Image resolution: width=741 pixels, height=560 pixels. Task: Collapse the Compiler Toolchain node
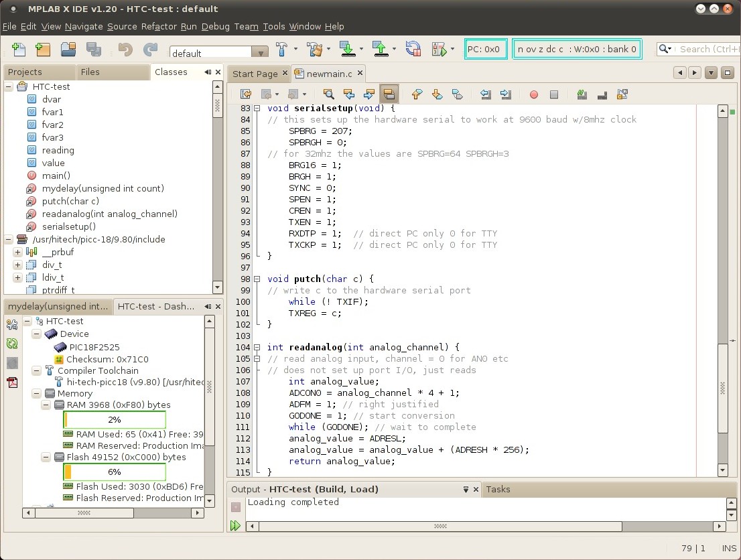click(x=36, y=370)
